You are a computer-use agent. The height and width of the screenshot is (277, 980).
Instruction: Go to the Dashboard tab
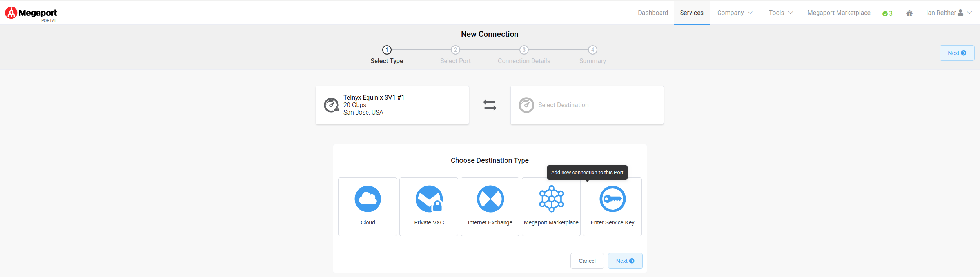653,13
